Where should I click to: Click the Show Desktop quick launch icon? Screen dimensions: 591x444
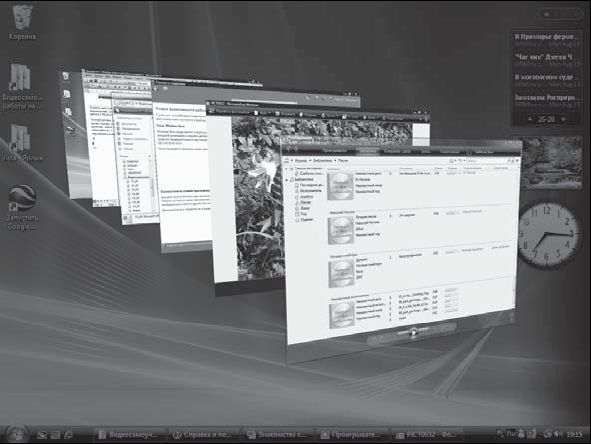pyautogui.click(x=42, y=435)
